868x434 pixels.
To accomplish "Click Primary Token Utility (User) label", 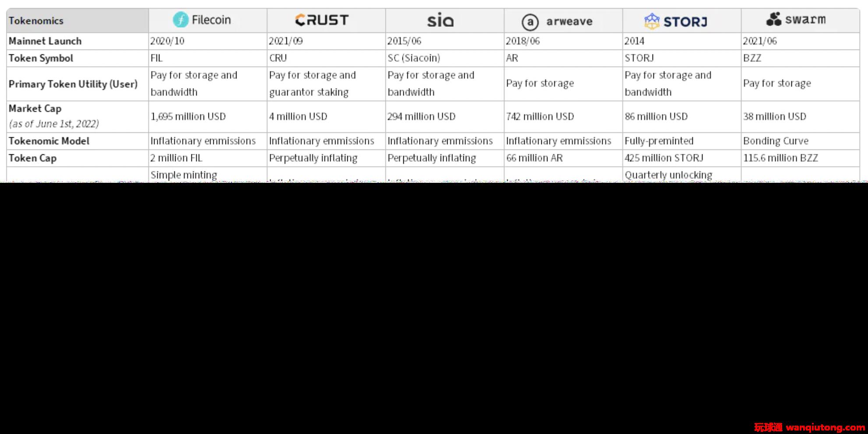I will click(73, 84).
